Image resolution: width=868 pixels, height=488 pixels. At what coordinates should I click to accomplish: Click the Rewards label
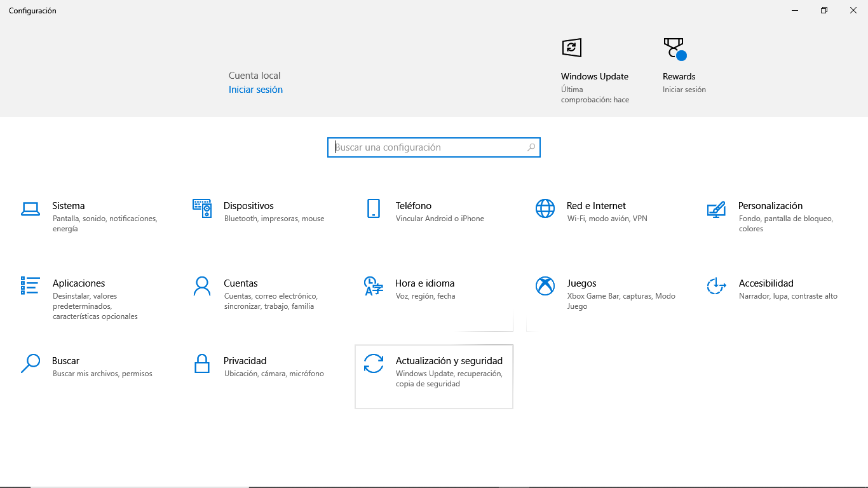[679, 76]
